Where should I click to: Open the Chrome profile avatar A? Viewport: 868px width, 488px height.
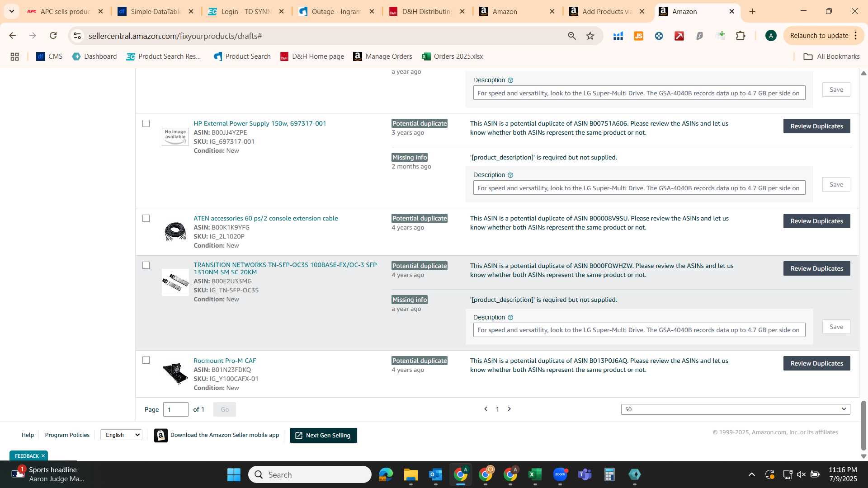(771, 36)
